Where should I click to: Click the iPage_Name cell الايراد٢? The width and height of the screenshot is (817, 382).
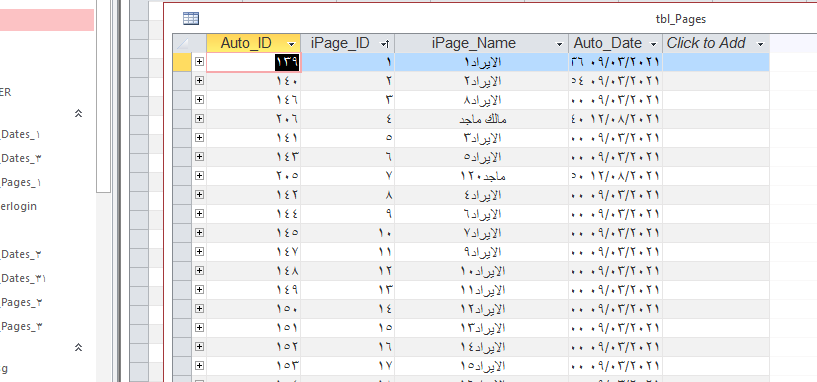tap(481, 81)
